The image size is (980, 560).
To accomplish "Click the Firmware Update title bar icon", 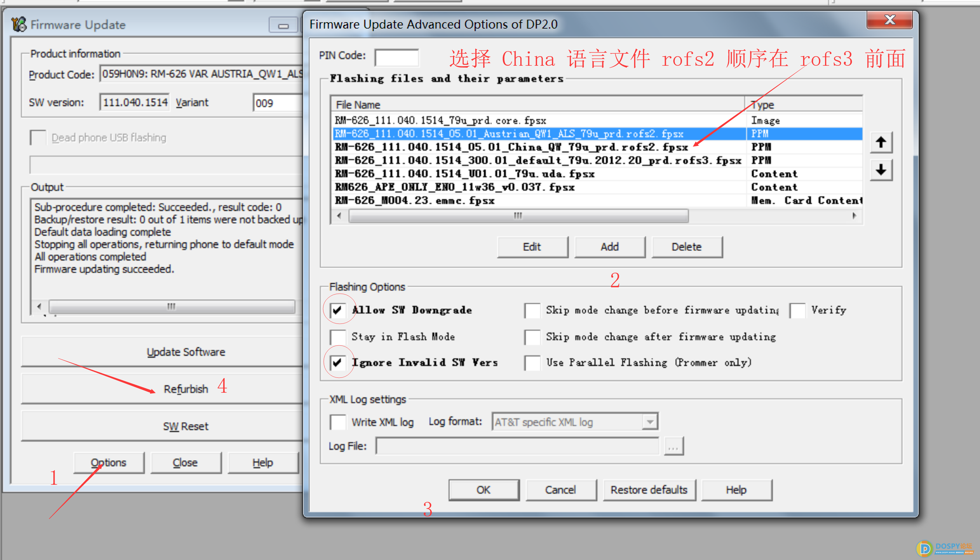I will coord(19,24).
